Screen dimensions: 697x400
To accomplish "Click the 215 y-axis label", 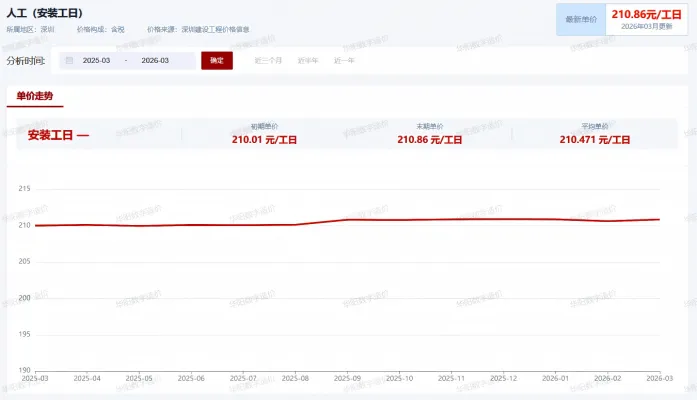I will (24, 188).
